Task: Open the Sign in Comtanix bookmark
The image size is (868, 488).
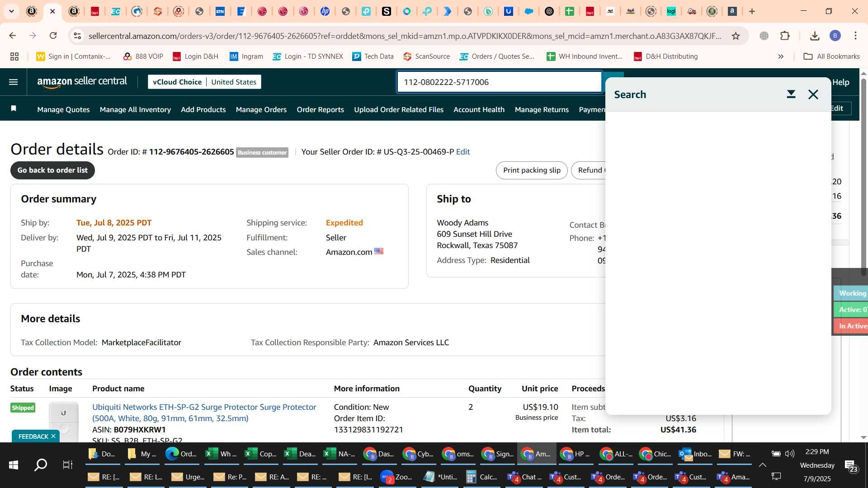Action: click(x=74, y=56)
